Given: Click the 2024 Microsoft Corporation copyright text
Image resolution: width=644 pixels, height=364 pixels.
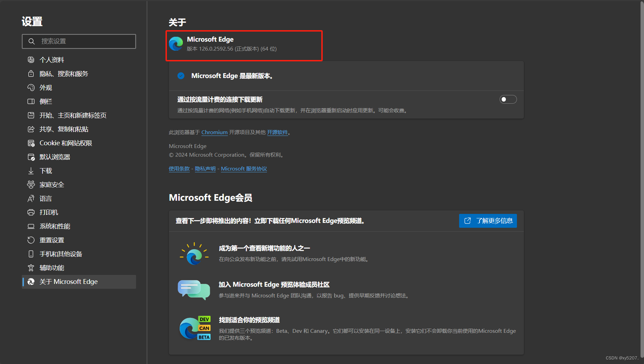Looking at the screenshot, I should 227,155.
